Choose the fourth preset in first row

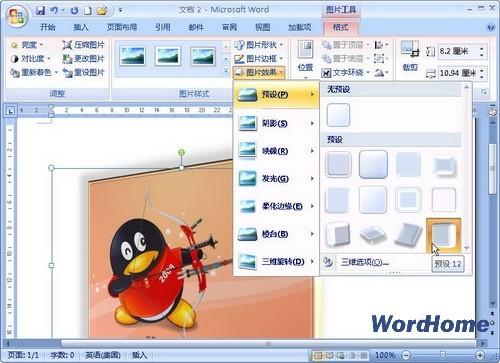tap(444, 164)
